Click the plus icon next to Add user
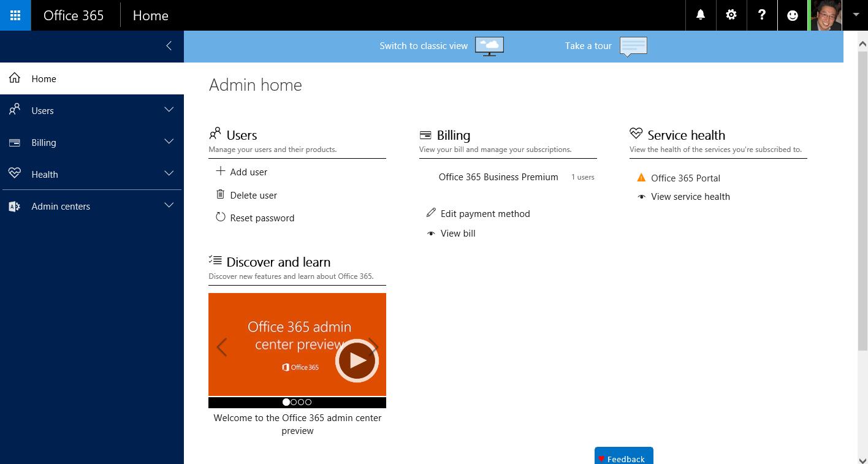 tap(221, 171)
